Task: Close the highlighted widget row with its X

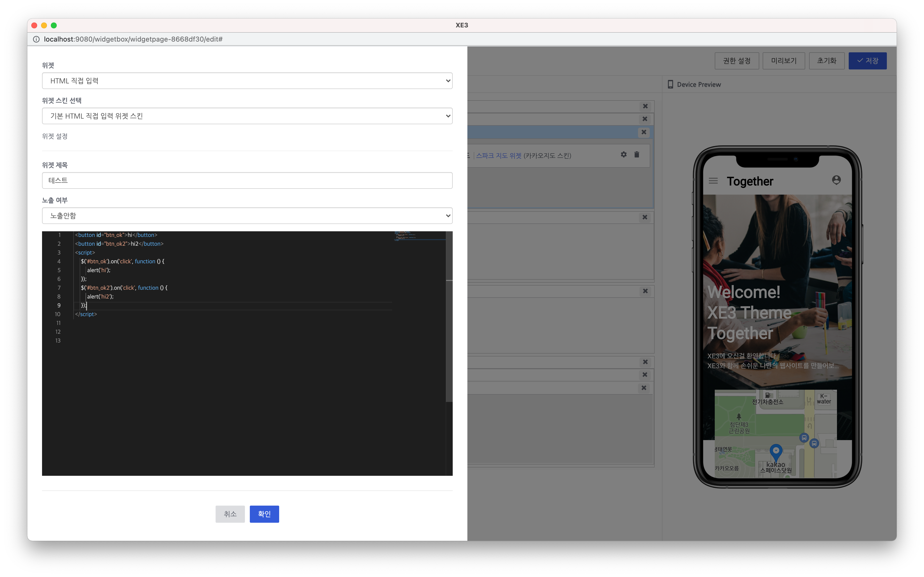Action: click(644, 132)
